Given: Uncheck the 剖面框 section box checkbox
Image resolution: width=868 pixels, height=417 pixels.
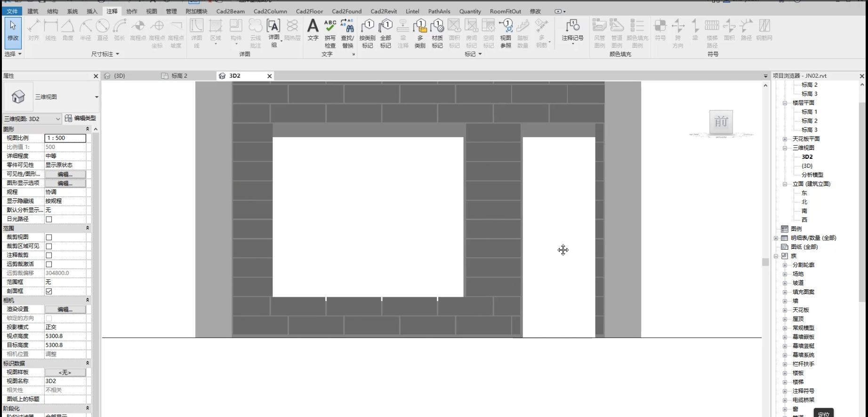Looking at the screenshot, I should (49, 292).
